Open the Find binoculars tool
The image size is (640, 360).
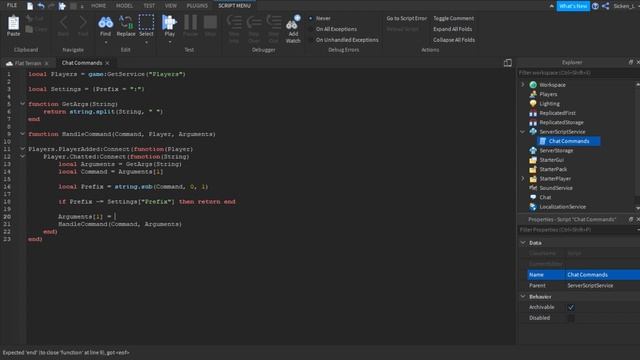106,22
